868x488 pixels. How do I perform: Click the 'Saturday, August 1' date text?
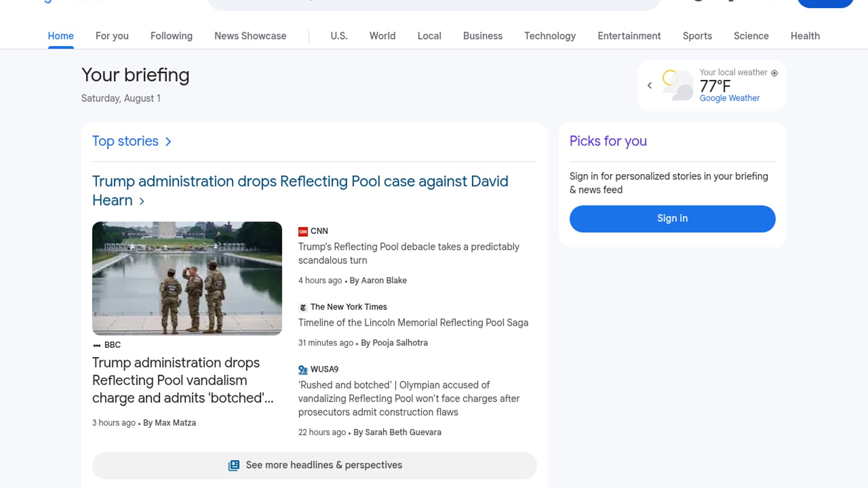(x=121, y=99)
